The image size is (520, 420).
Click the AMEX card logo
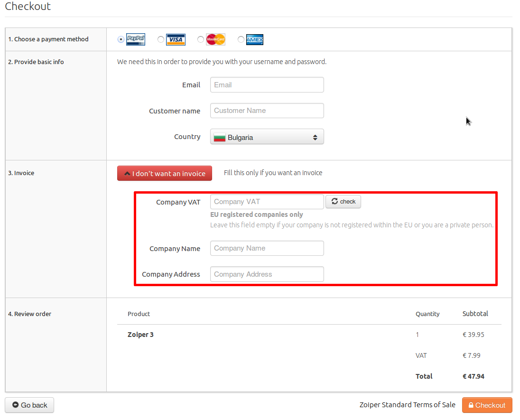(x=255, y=40)
